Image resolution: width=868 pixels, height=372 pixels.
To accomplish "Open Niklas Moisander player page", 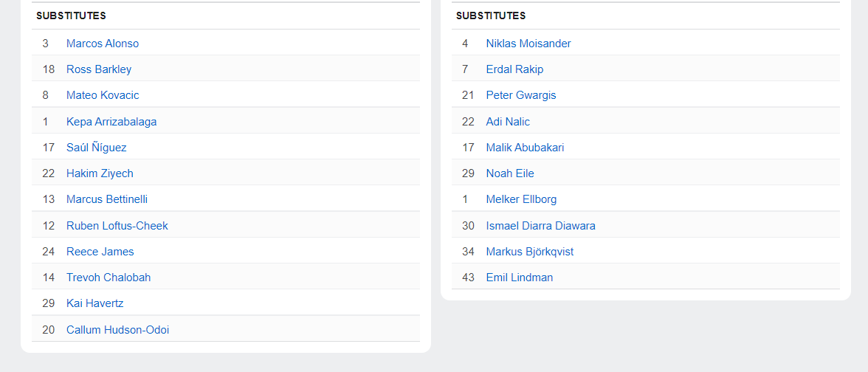I will [x=528, y=44].
